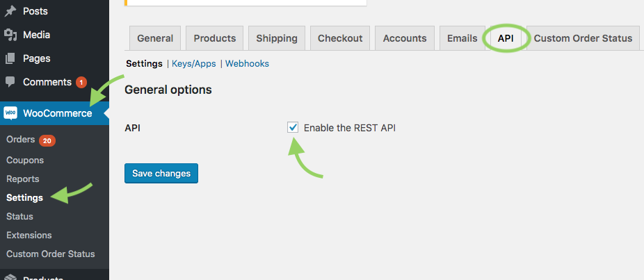Click the Pages icon in sidebar
This screenshot has height=280, width=644.
(10, 58)
